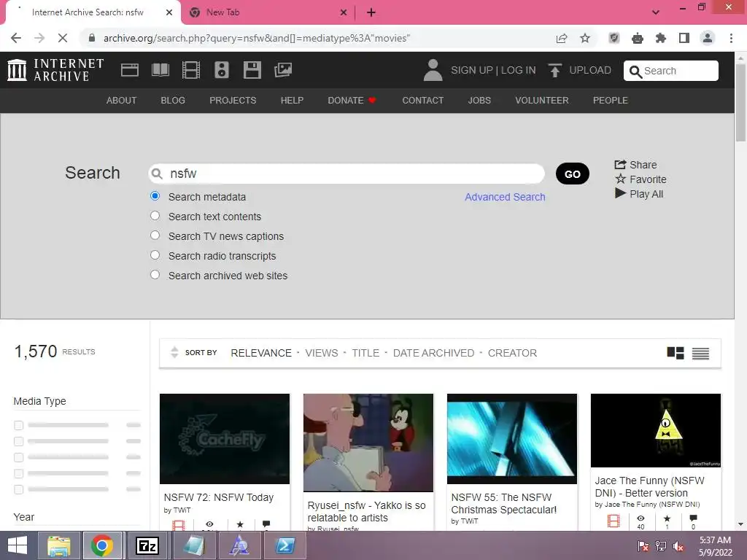This screenshot has width=747, height=560.
Task: Open the CONTACT menu item
Action: pyautogui.click(x=423, y=101)
